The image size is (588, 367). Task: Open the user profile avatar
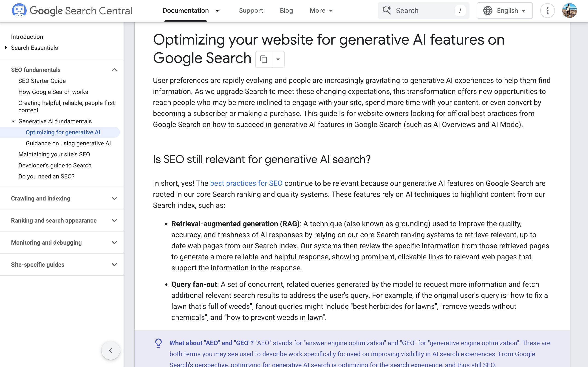(569, 10)
